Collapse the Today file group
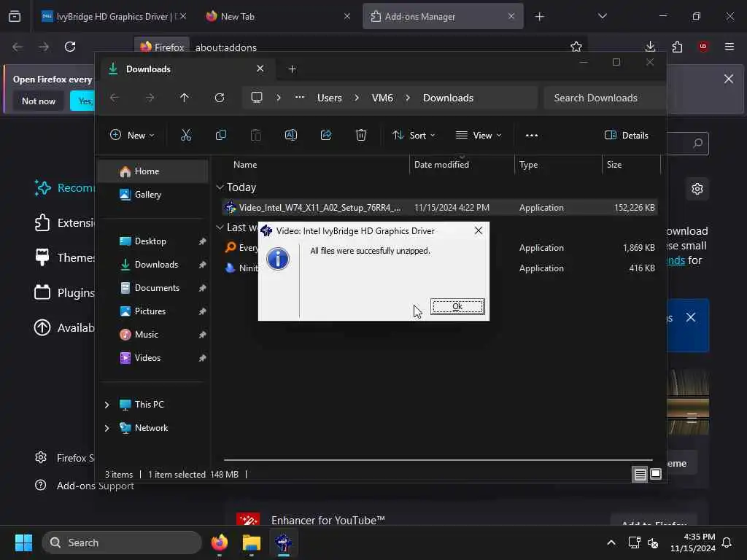 click(220, 187)
